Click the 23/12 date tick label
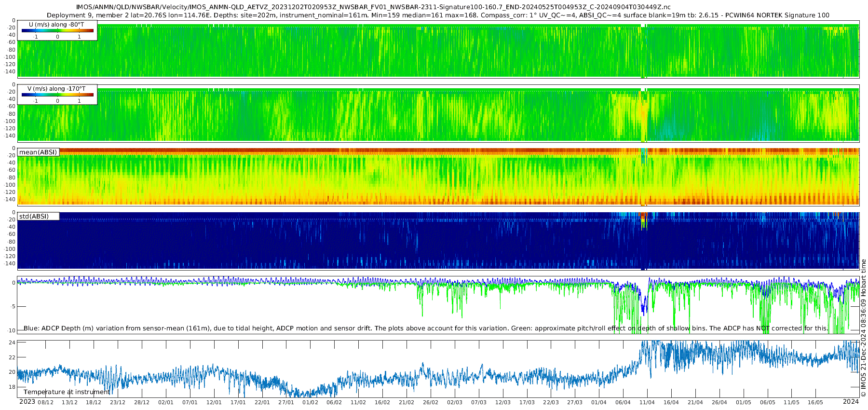 118,403
